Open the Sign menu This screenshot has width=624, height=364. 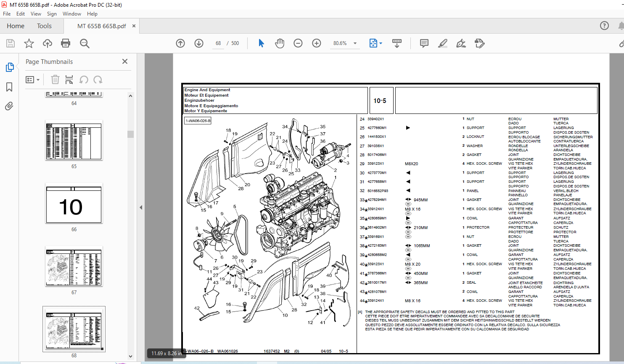(x=52, y=14)
